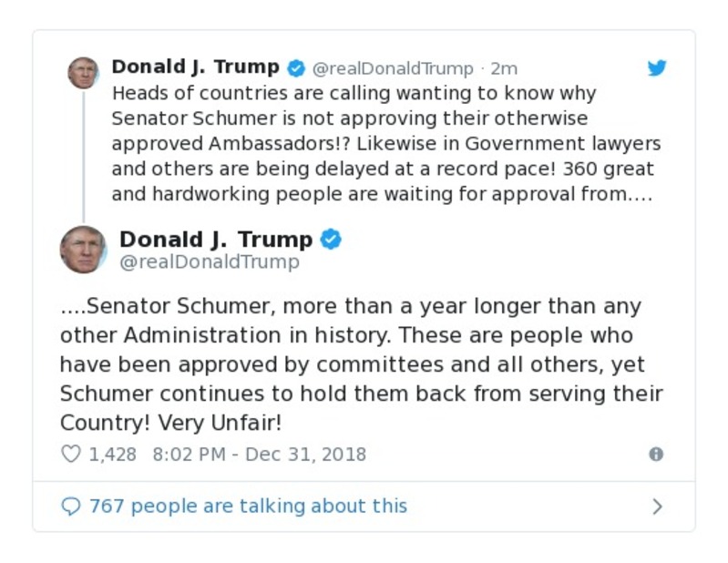Viewport: 728px width, 563px height.
Task: Click the "2m" timestamp in the top tweet
Action: coord(504,68)
